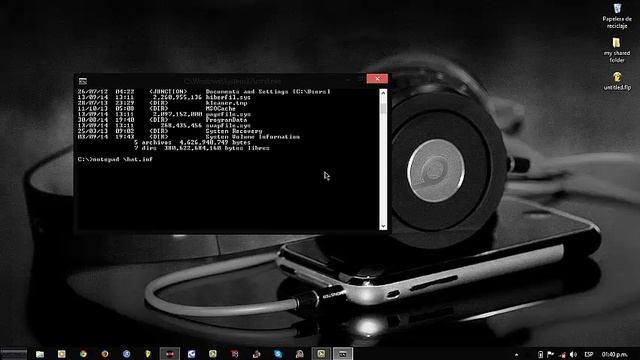
Task: Click the ProgramData directory entry
Action: pos(162,120)
